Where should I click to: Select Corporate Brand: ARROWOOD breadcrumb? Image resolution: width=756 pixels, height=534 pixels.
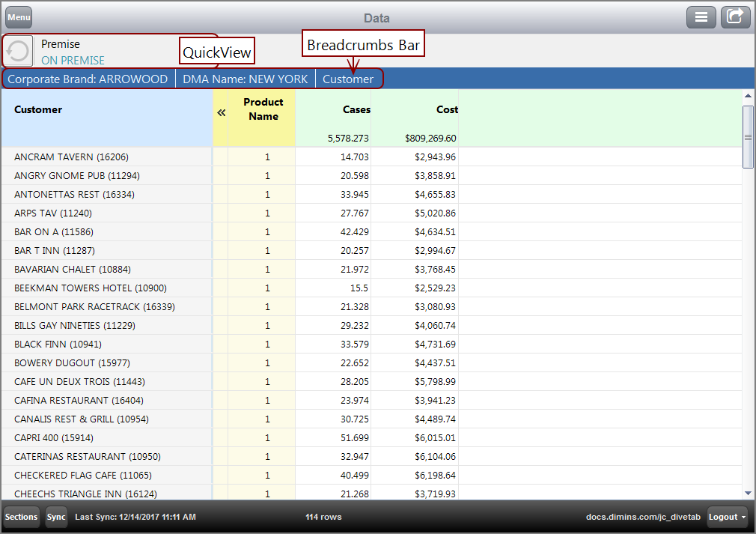88,79
